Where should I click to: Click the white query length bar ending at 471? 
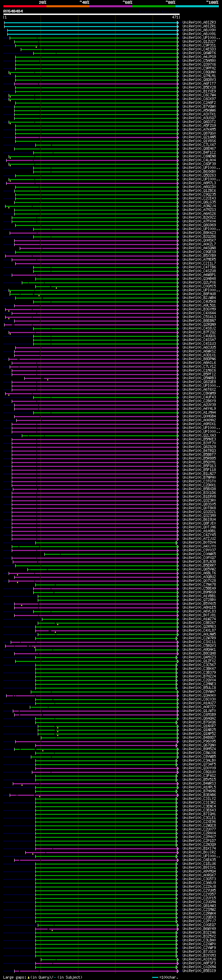91,15
